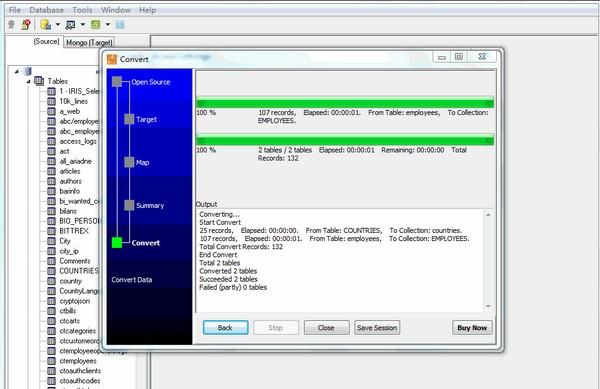Click 'Total Convert Records: 132' log line
The height and width of the screenshot is (389, 600).
(x=241, y=247)
